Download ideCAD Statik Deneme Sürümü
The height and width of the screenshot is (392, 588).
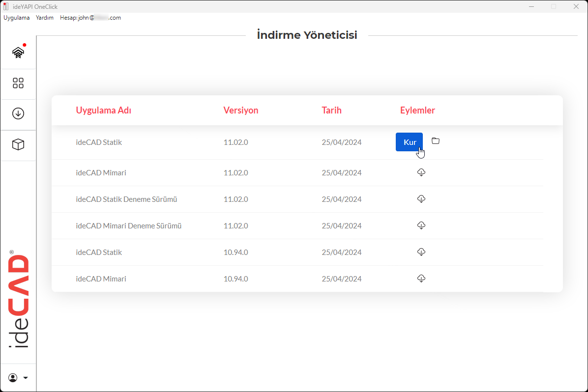[x=421, y=199]
